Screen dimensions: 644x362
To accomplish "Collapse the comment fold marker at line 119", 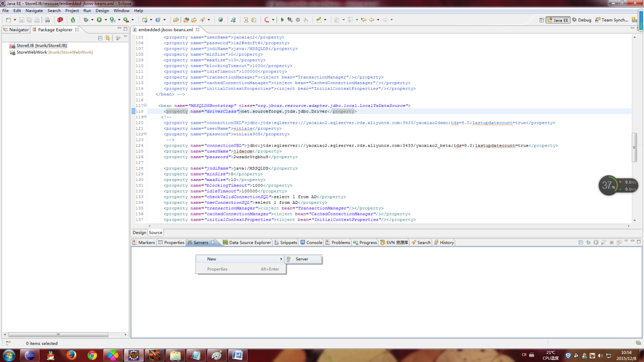I will coord(145,117).
